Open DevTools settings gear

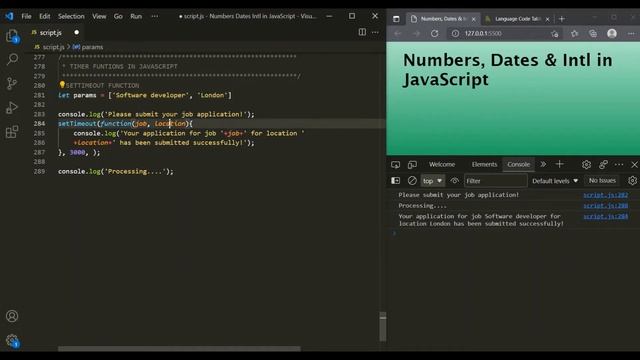(586, 164)
